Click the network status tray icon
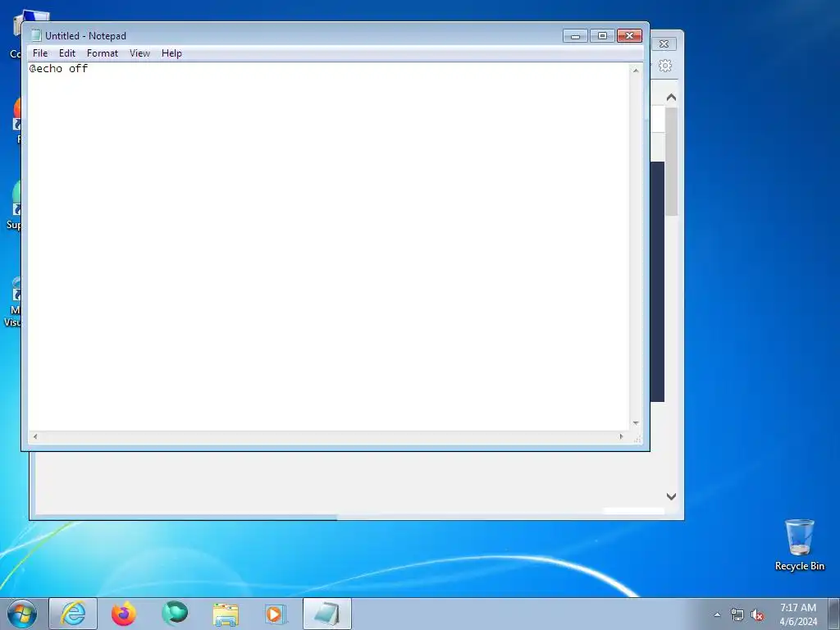 point(737,615)
